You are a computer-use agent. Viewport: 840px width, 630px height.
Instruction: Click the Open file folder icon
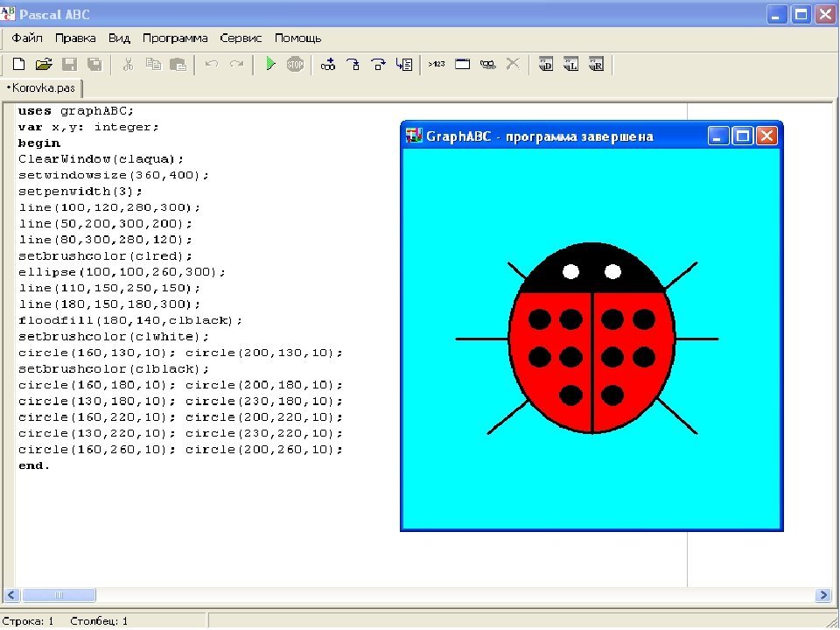44,64
